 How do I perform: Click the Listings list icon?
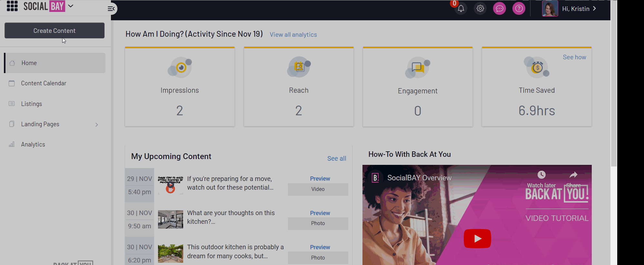pyautogui.click(x=12, y=104)
